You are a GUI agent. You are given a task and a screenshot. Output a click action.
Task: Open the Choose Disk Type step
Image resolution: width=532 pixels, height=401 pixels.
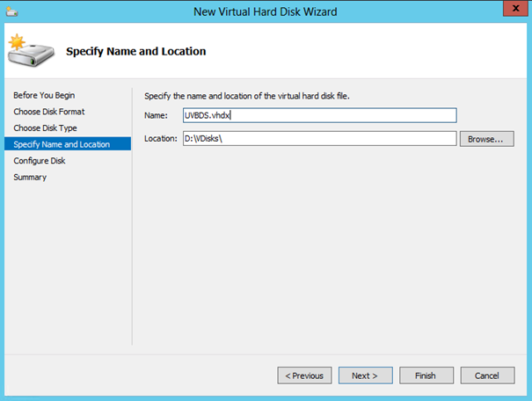[x=45, y=128]
